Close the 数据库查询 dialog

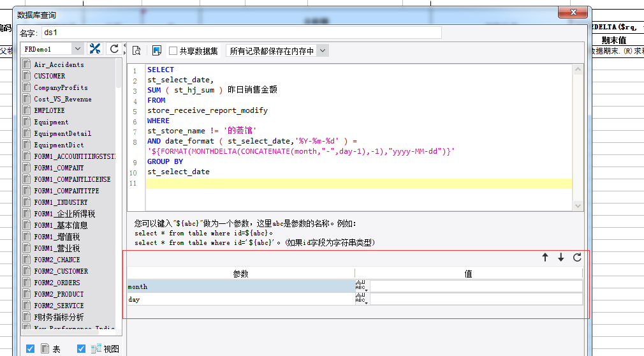pos(573,12)
